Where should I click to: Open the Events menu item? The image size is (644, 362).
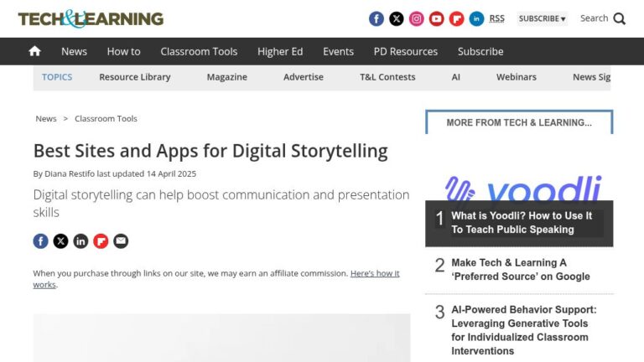tap(338, 51)
